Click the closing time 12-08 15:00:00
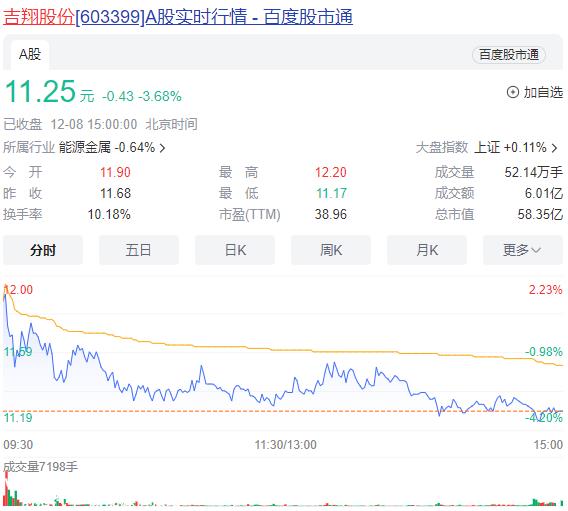The height and width of the screenshot is (511, 568). coord(93,124)
